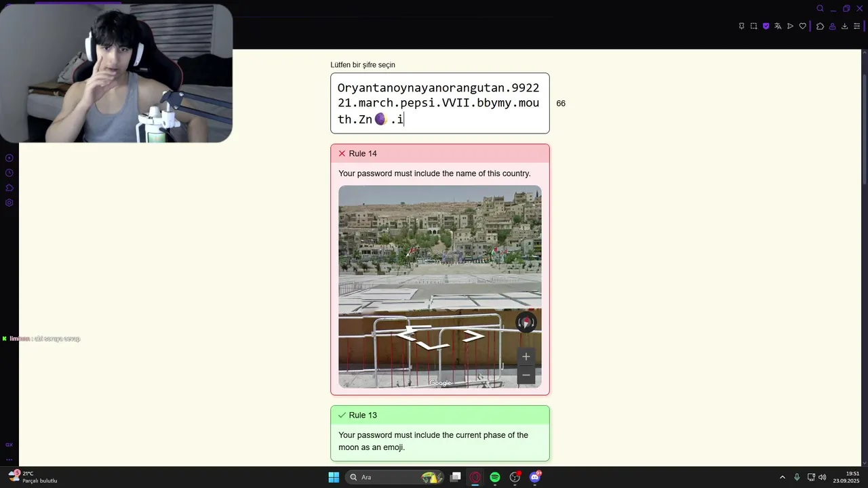Open the page translate icon
The height and width of the screenshot is (488, 868).
click(778, 26)
